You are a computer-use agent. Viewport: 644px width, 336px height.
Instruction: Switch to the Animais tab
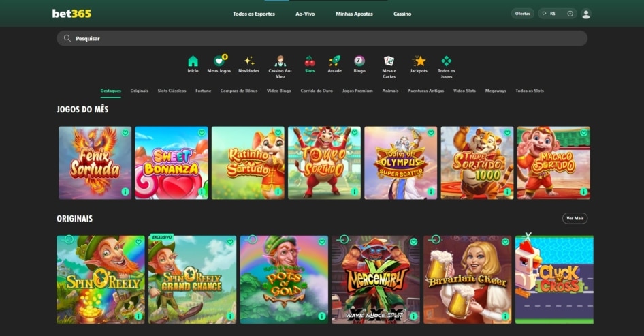click(x=390, y=91)
